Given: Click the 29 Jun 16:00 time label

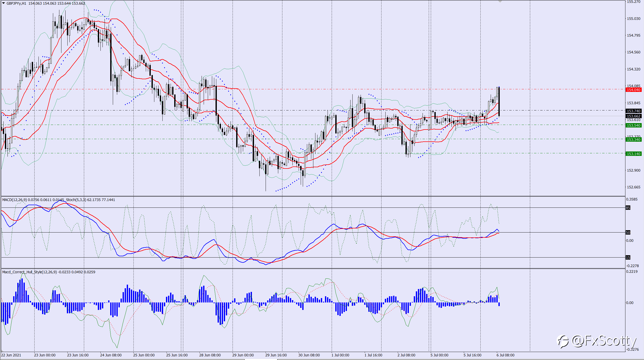Looking at the screenshot, I should point(276,355).
